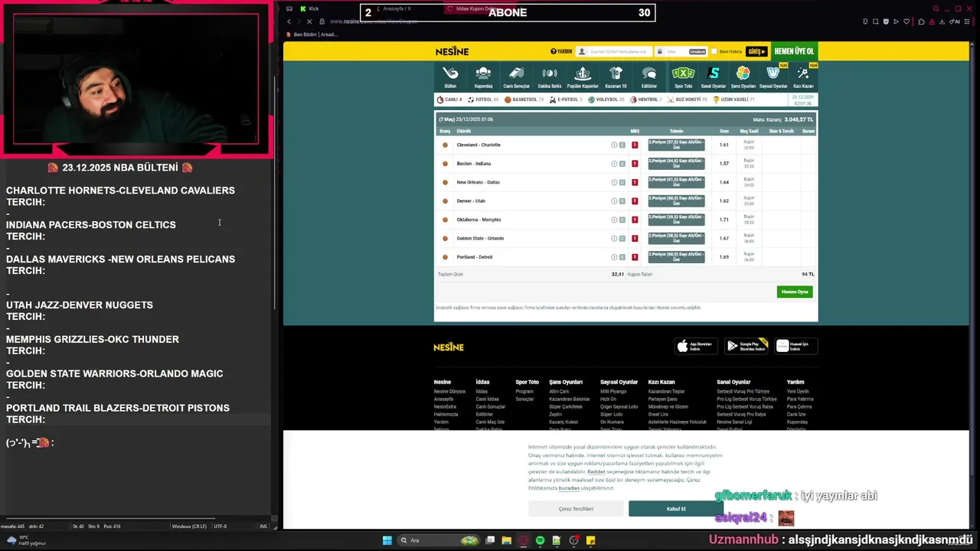Screen dimensions: 980x551
Task: Open File Explorer from the taskbar
Action: (507, 540)
